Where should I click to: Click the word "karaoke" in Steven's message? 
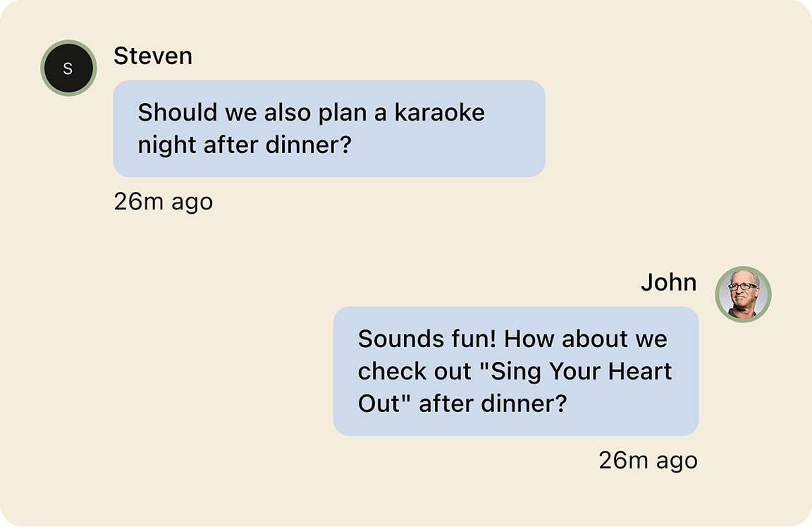(439, 113)
